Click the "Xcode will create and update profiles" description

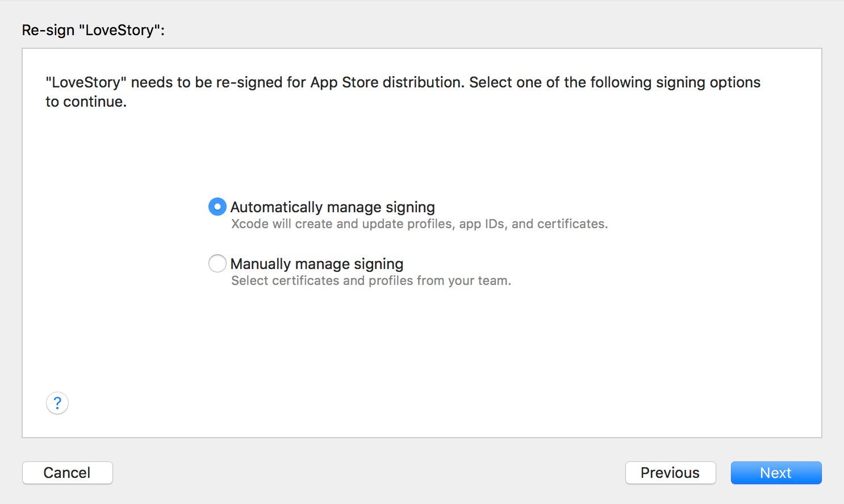(x=419, y=224)
